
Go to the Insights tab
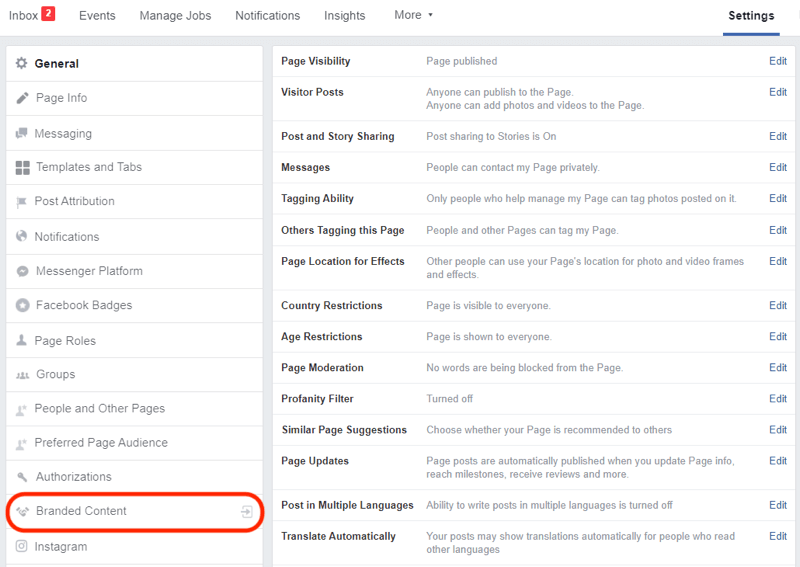tap(344, 16)
